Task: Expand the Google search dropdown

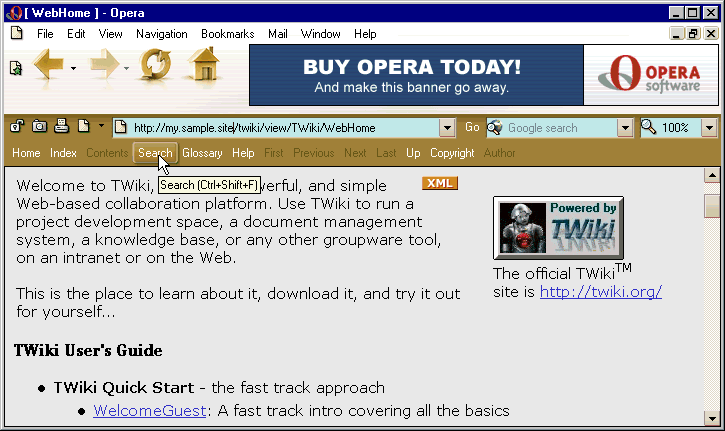Action: pos(624,128)
